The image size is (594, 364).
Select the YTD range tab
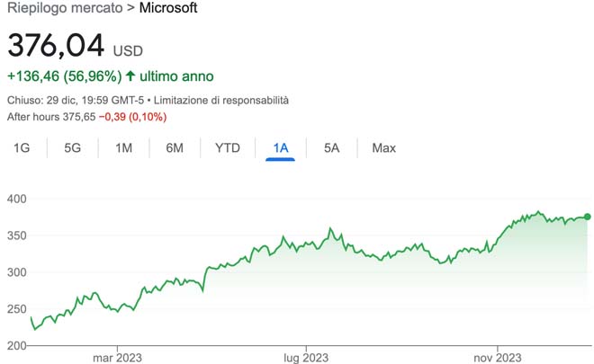tap(228, 147)
